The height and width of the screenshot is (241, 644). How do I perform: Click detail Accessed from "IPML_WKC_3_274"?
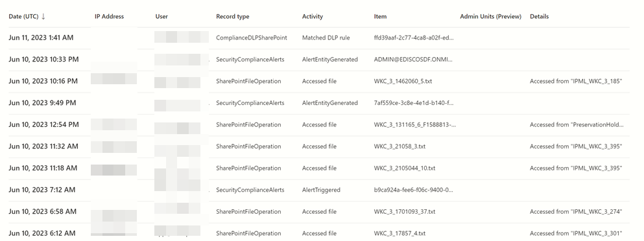point(576,212)
